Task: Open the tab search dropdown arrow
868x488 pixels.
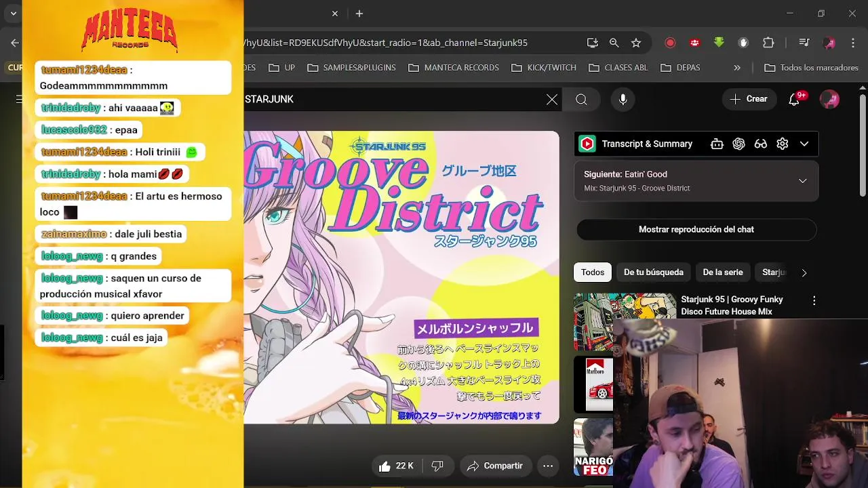Action: tap(13, 14)
